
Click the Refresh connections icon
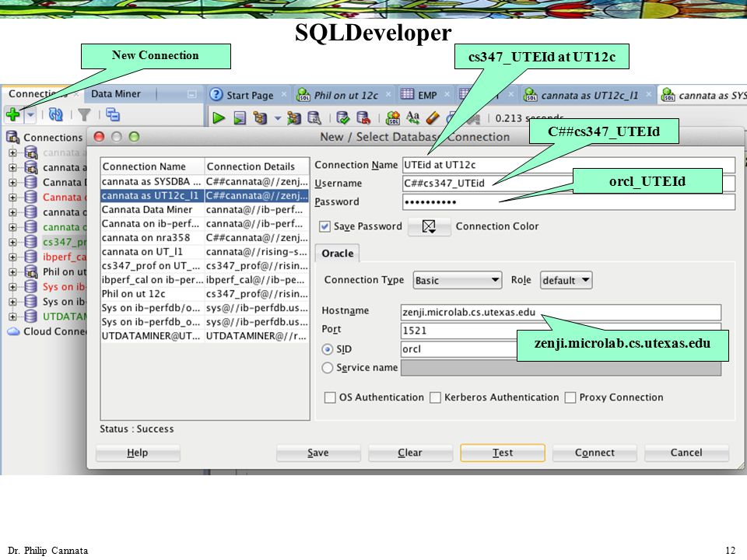[56, 115]
